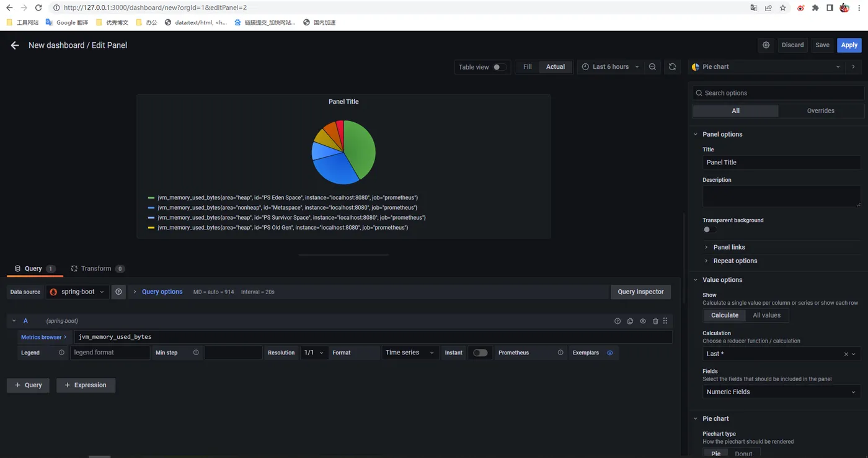
Task: Collapse the Value options section
Action: coord(722,280)
